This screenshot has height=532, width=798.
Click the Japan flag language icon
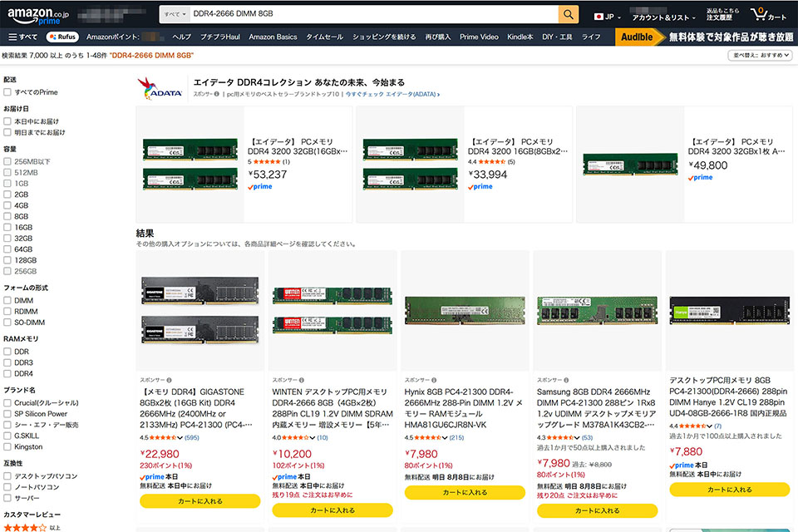[x=598, y=17]
